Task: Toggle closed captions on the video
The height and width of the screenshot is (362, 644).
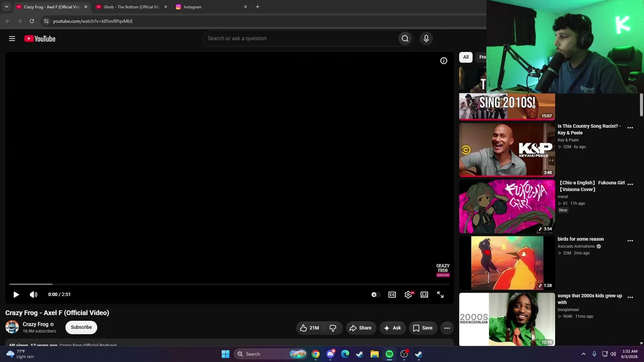Action: click(x=392, y=295)
